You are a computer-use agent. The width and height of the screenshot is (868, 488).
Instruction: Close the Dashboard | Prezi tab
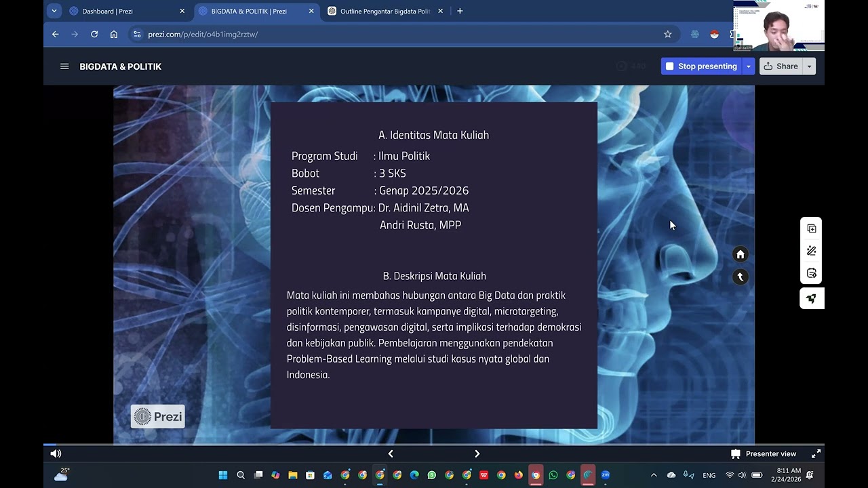tap(182, 11)
